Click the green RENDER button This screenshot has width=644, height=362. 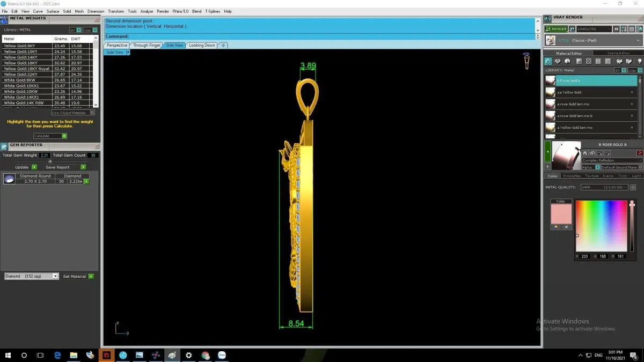(x=556, y=29)
